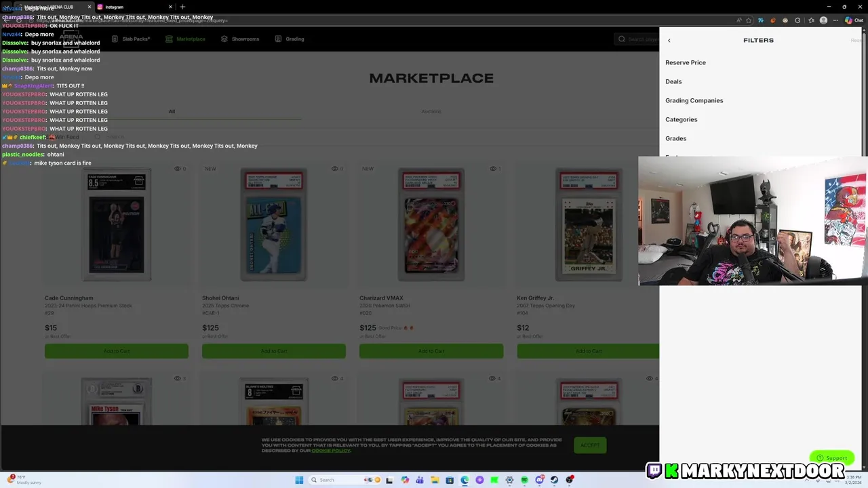The height and width of the screenshot is (488, 868).
Task: Open the blue browser extension icon
Action: [761, 20]
